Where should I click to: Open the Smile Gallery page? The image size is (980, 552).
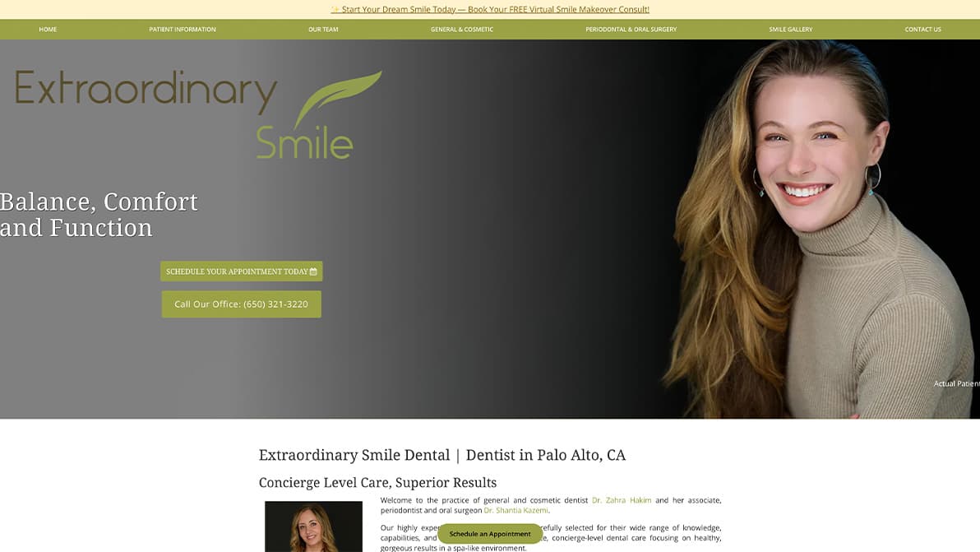(x=791, y=30)
